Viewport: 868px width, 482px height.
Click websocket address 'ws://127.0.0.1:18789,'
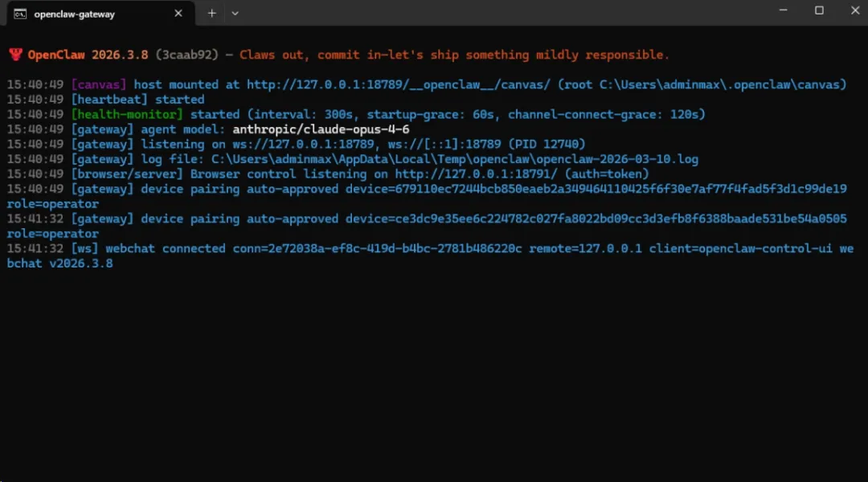pos(307,145)
